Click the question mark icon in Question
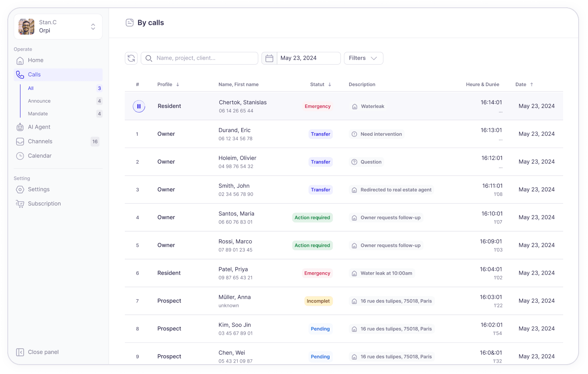This screenshot has width=588, height=374. pos(354,162)
